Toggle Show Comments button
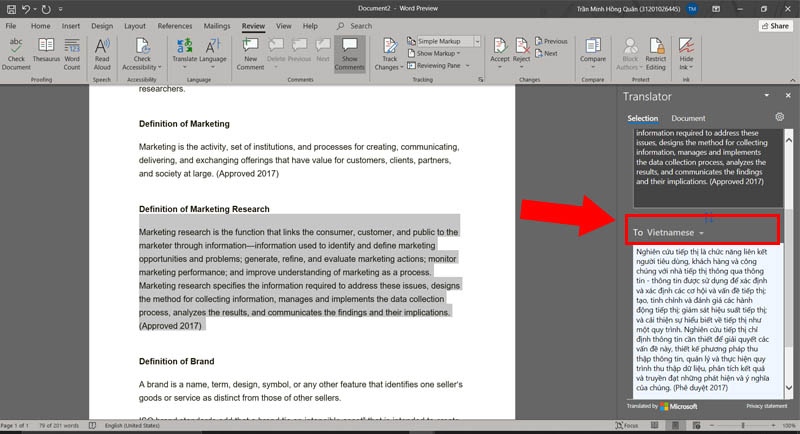This screenshot has height=434, width=800. pyautogui.click(x=349, y=54)
